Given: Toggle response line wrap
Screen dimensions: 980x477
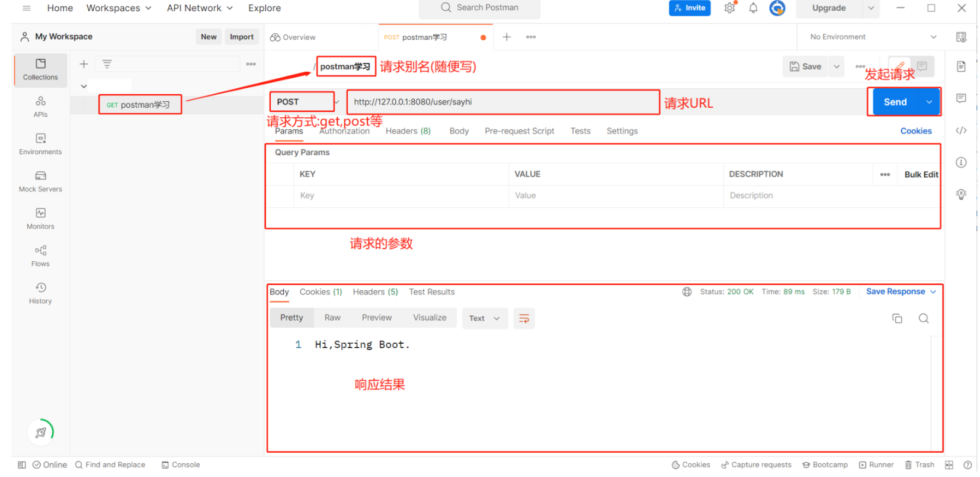Looking at the screenshot, I should [524, 319].
